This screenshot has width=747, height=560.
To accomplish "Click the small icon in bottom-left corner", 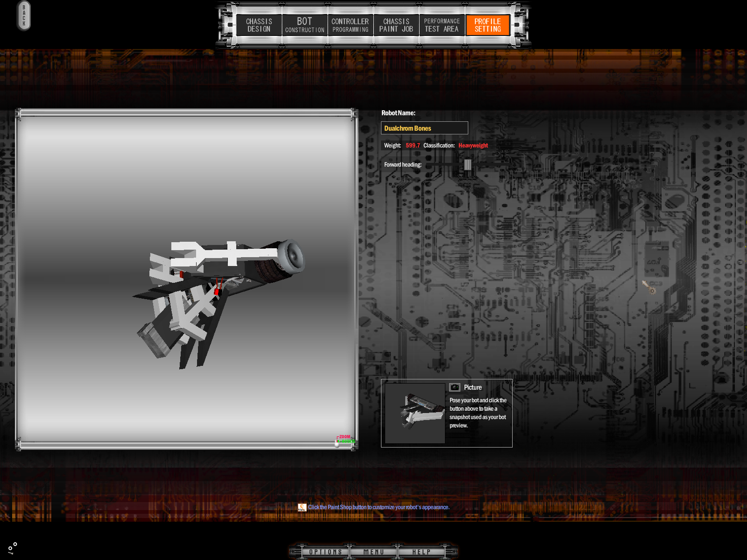I will click(x=13, y=548).
